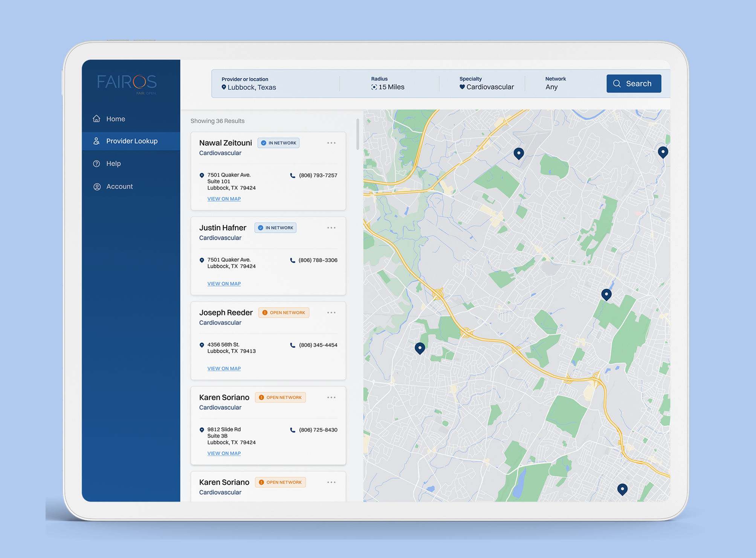
Task: Click View on Map for Justin Hafner
Action: click(x=224, y=284)
